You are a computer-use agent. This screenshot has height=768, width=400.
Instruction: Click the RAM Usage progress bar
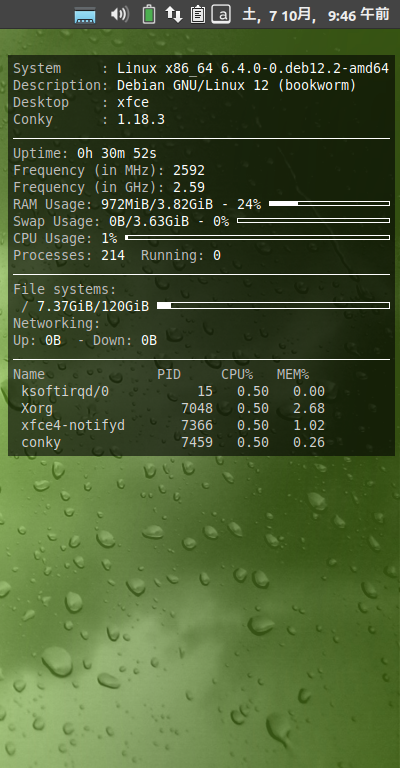tap(329, 203)
